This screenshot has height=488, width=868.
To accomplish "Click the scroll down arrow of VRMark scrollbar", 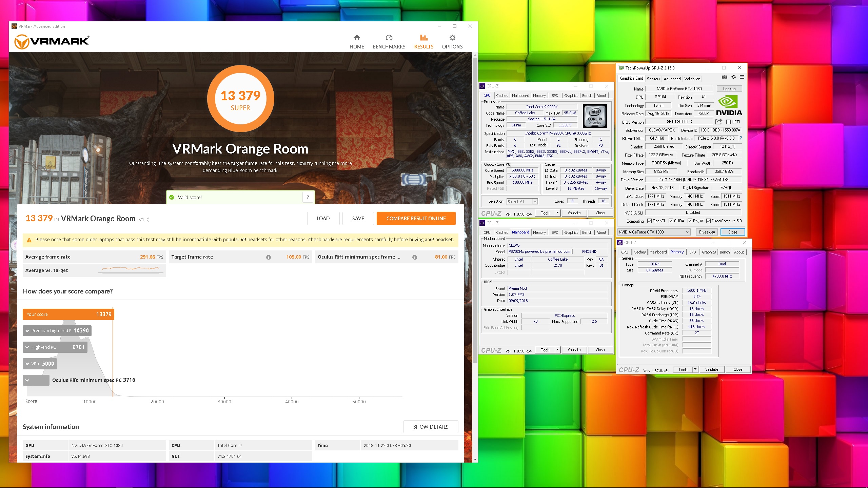I will (x=475, y=460).
